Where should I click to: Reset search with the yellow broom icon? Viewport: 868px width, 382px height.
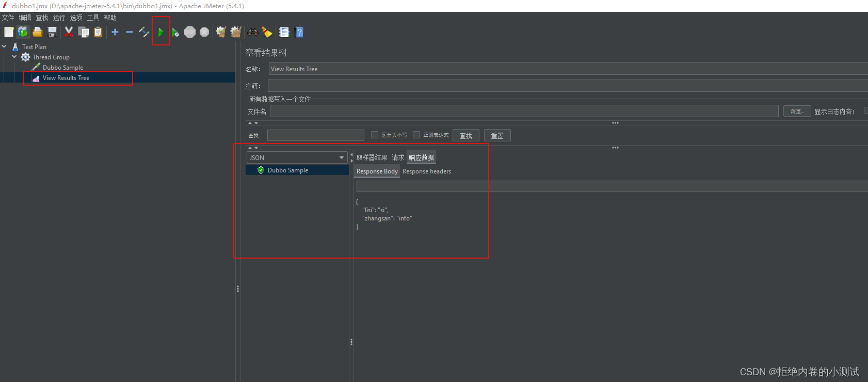pos(267,32)
